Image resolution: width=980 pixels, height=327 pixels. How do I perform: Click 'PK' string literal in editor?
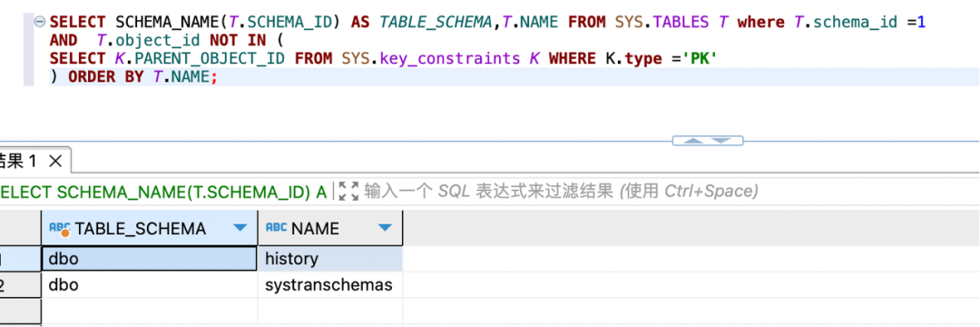click(700, 59)
